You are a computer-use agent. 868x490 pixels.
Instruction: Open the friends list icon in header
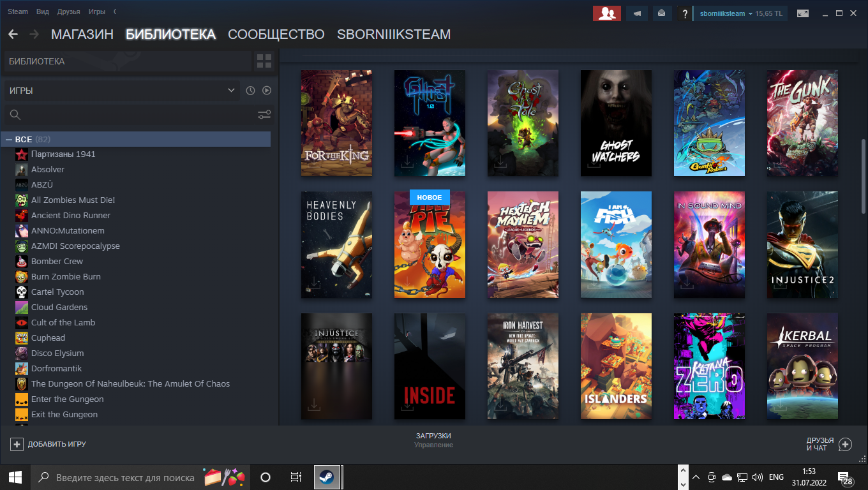tap(606, 13)
